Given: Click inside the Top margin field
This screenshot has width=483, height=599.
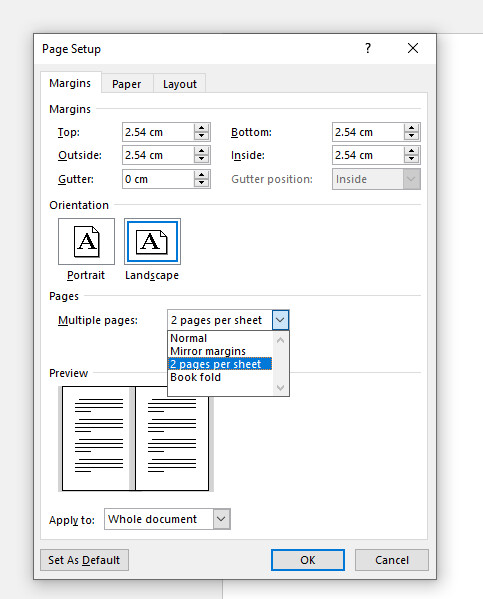Looking at the screenshot, I should [158, 132].
